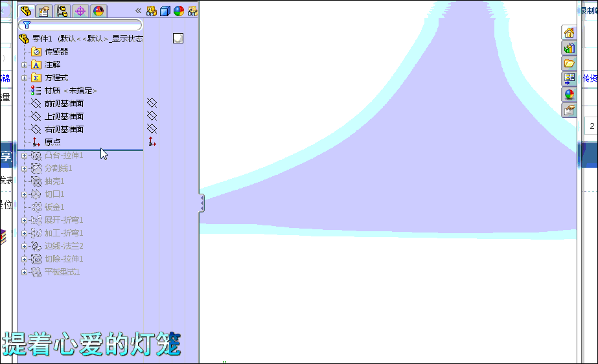Viewport: 598px width, 364px height.
Task: Toggle visibility of 前视基准面 in display pane
Action: 152,103
